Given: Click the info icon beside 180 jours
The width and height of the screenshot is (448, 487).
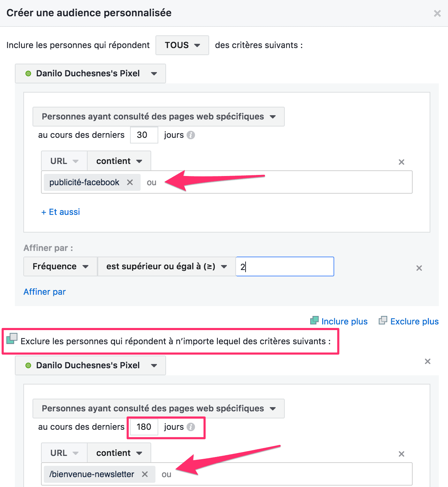Looking at the screenshot, I should pos(191,427).
